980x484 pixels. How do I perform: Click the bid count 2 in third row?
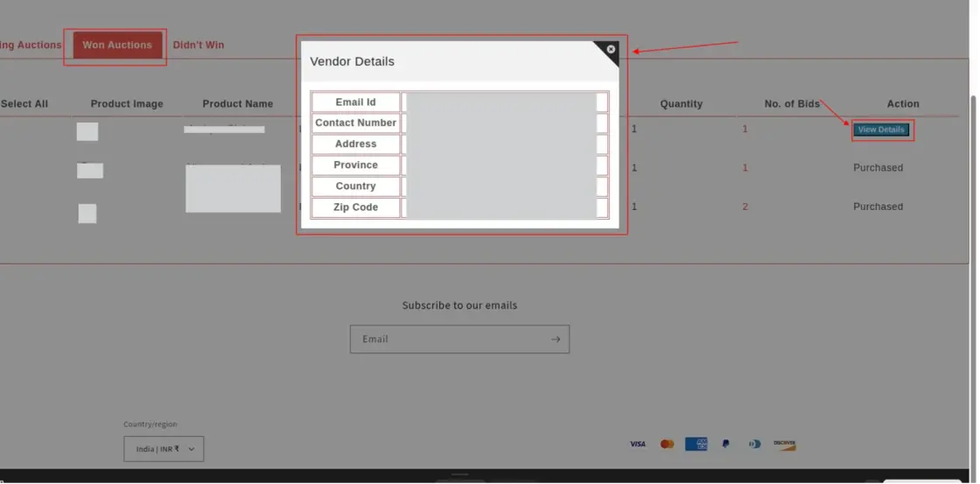(745, 207)
